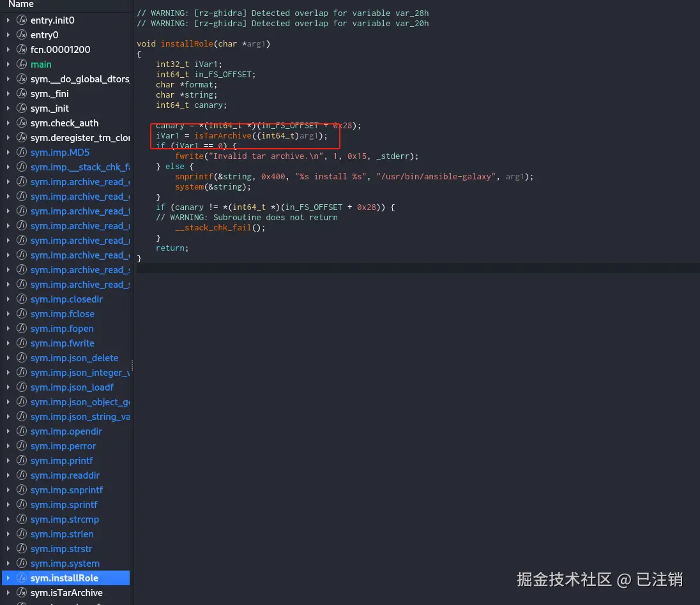The image size is (700, 605).
Task: Click the function icon beside entry0
Action: pyautogui.click(x=22, y=35)
